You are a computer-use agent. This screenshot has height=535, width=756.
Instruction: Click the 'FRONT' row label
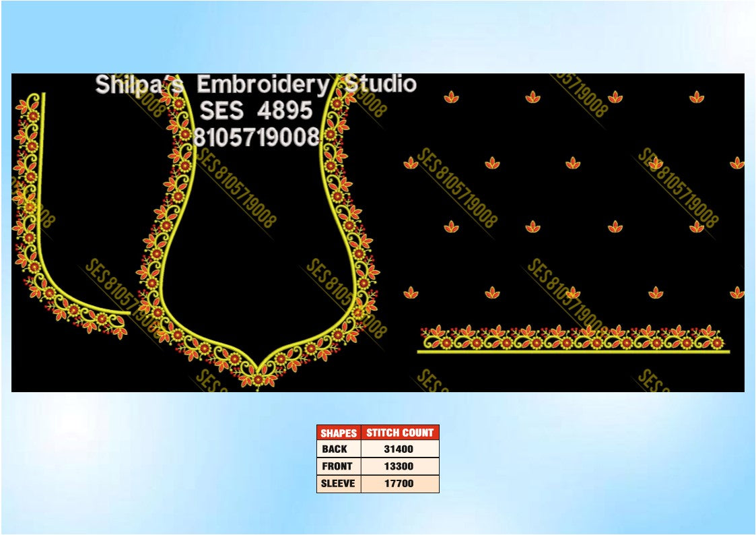click(339, 466)
